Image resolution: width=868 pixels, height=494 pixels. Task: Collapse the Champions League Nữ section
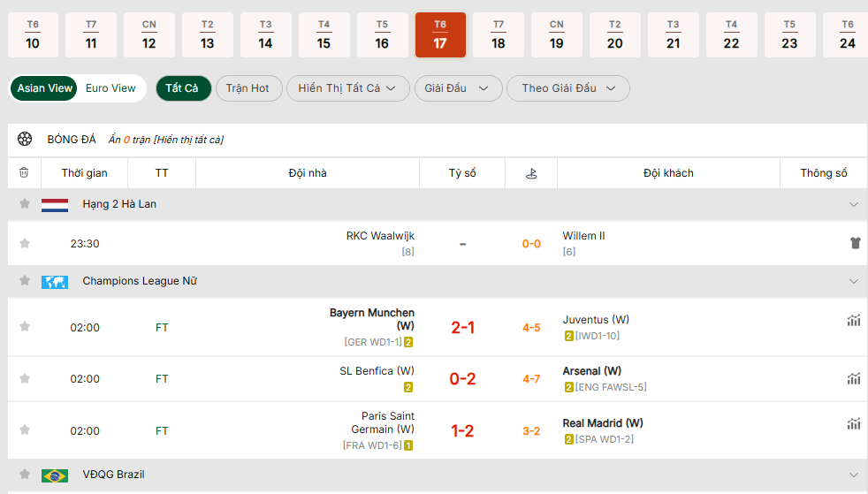(x=853, y=281)
